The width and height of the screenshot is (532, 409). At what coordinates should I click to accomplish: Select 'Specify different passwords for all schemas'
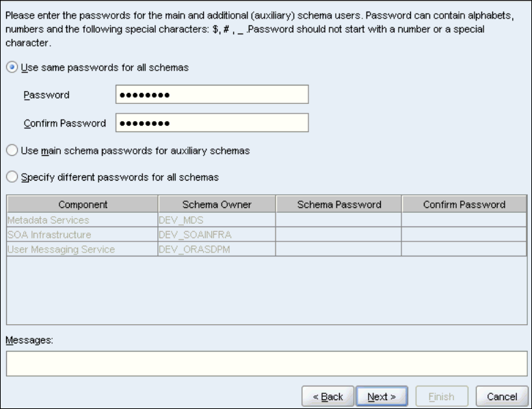(12, 177)
